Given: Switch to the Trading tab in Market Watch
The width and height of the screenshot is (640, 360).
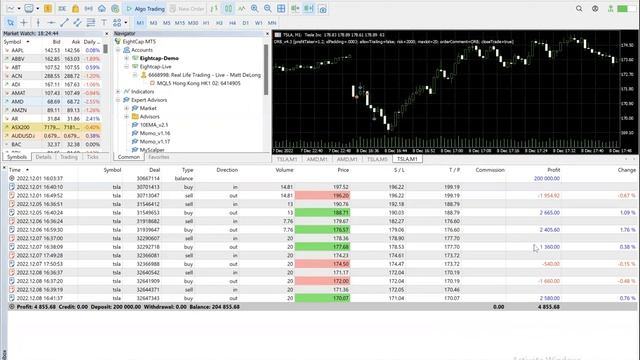Looking at the screenshot, I should (x=69, y=157).
